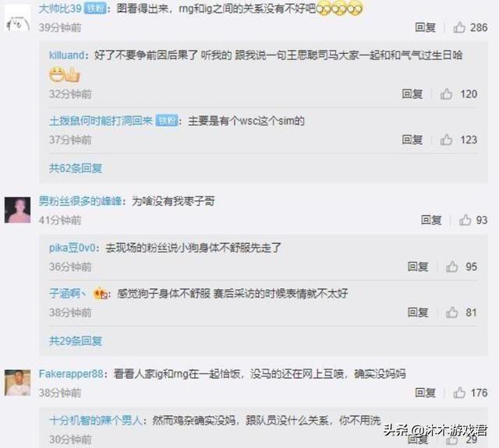Click Fakerapper88's avatar photo

(x=17, y=383)
